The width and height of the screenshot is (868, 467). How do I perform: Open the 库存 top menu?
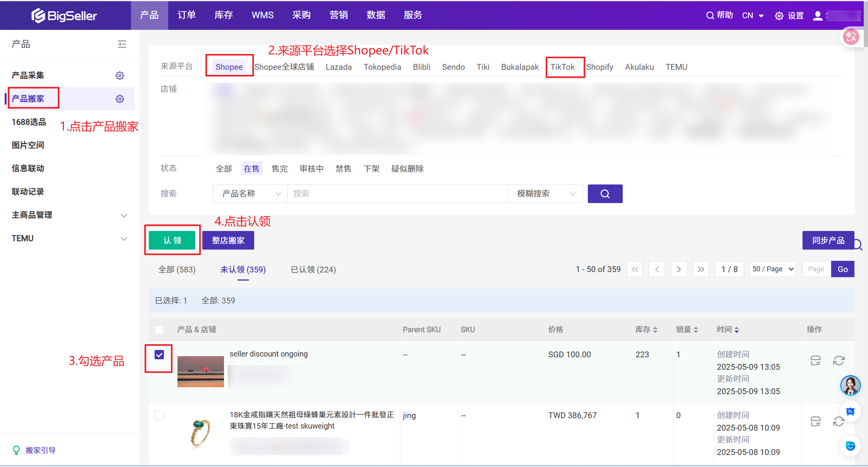224,15
